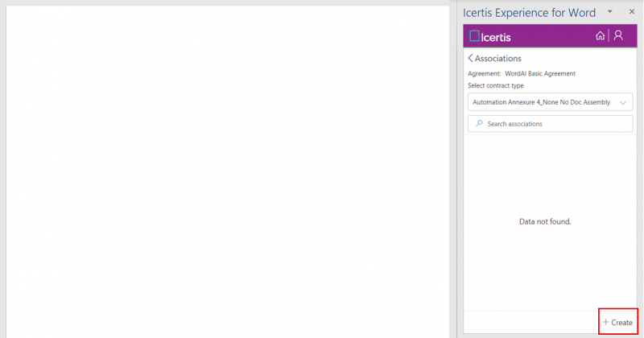
Task: Open the task pane options arrow
Action: (x=609, y=12)
